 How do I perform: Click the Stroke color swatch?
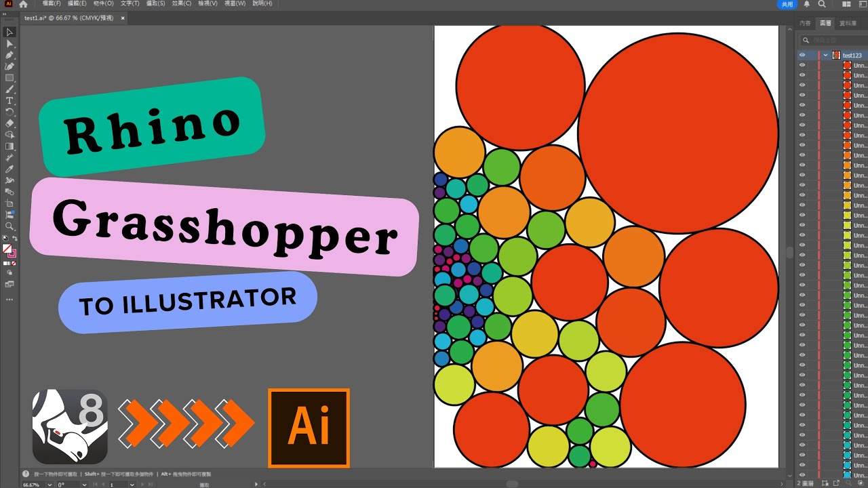click(x=12, y=253)
